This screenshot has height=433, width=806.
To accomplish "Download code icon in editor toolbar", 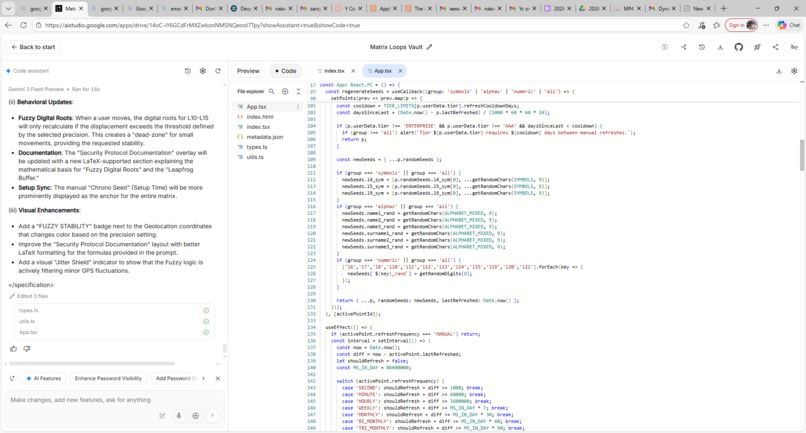I will pyautogui.click(x=779, y=71).
